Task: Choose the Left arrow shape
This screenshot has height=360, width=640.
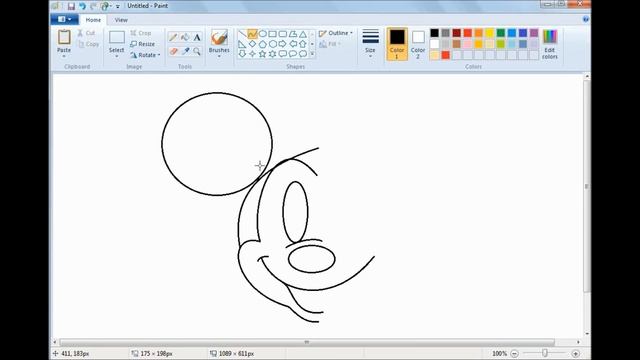Action: pos(293,44)
